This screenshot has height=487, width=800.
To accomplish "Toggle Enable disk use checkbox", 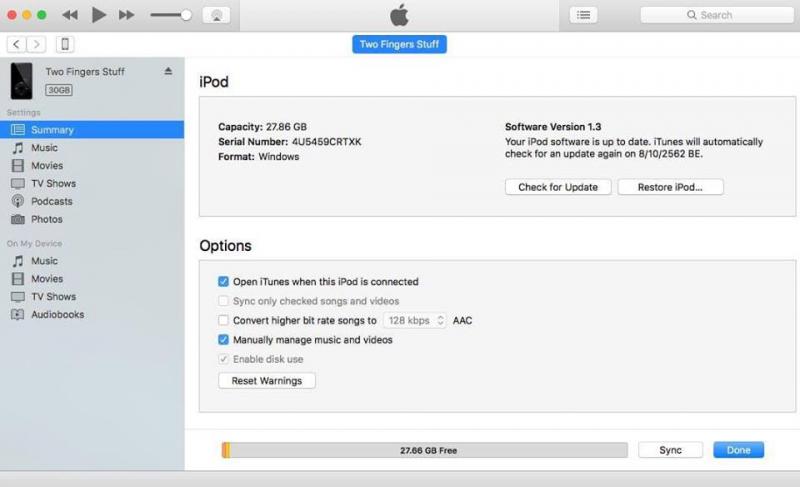I will pos(223,359).
